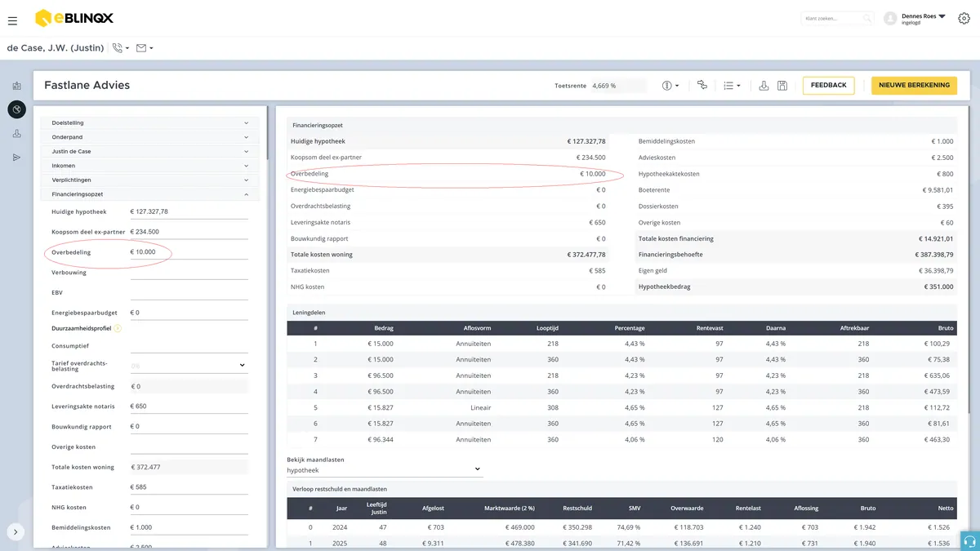This screenshot has height=551, width=980.
Task: Open the phone contact dropdown for Justin
Action: point(121,48)
